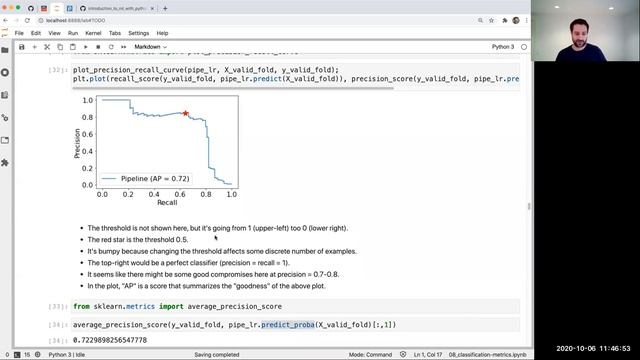Open Chrome extensions puzzle icon
This screenshot has width=640, height=360.
click(x=505, y=20)
